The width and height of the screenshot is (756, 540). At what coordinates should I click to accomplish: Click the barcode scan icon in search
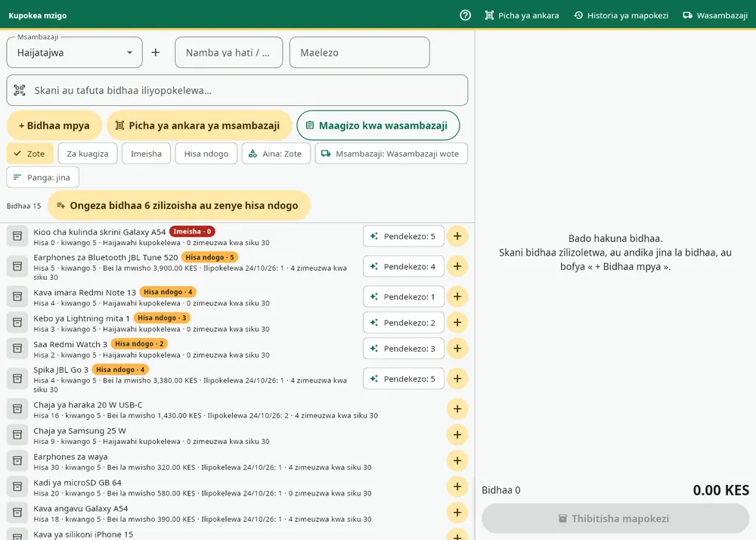(20, 90)
